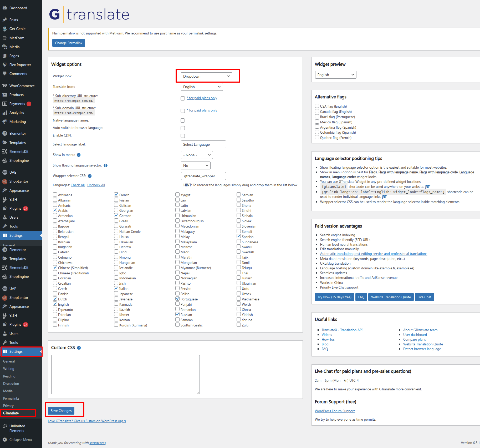Viewport: 480px width, 448px height.
Task: Open TranslateX - Translation API link
Action: pyautogui.click(x=342, y=330)
